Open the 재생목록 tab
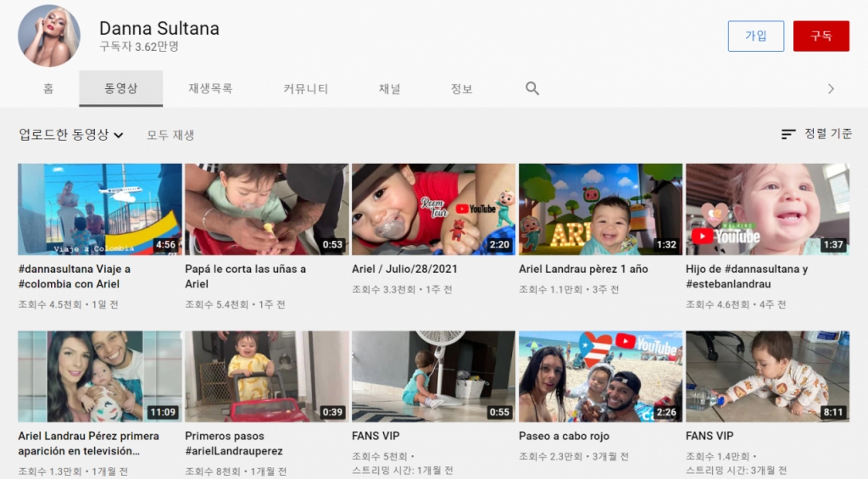 click(x=210, y=89)
